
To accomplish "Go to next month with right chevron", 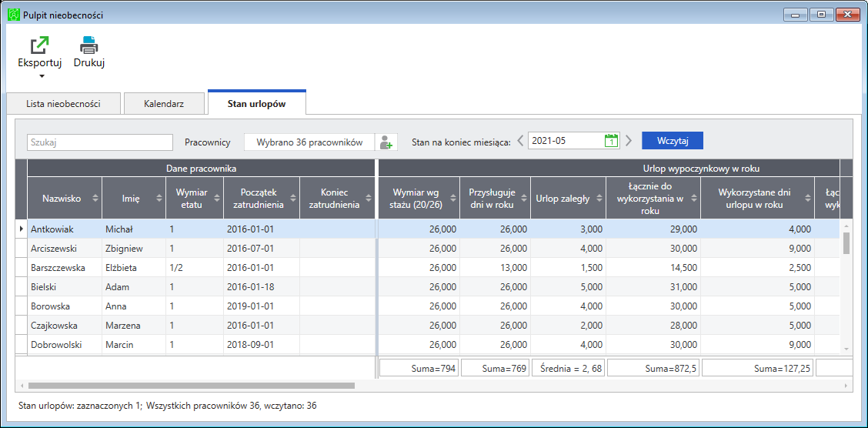I will pos(629,141).
